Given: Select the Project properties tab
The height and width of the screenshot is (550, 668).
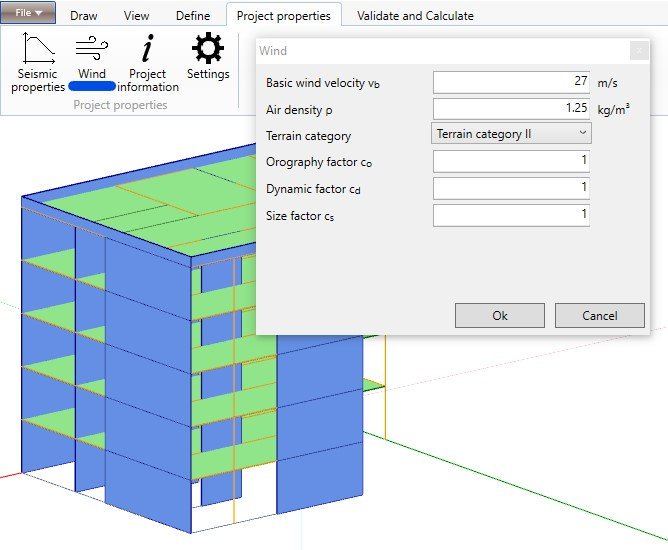Looking at the screenshot, I should [283, 16].
